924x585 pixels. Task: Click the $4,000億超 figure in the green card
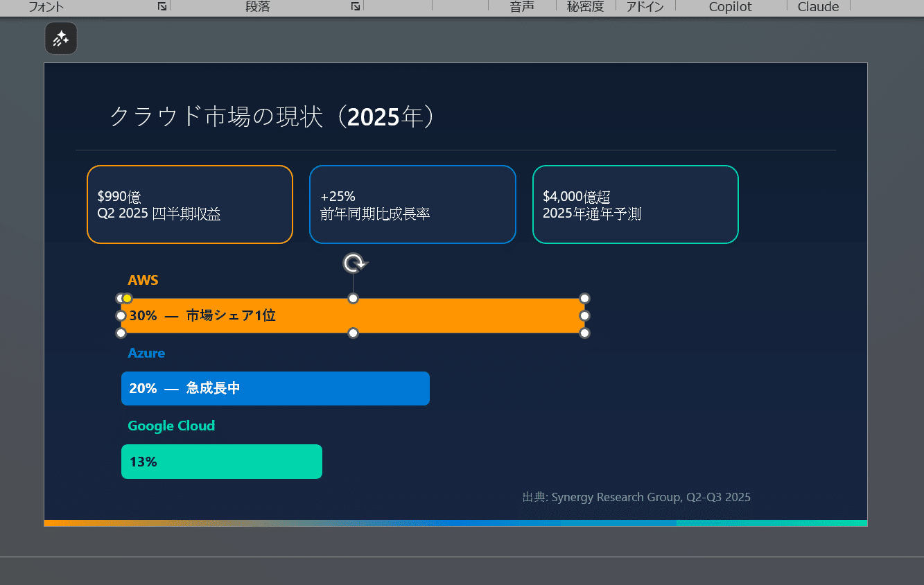pos(577,197)
